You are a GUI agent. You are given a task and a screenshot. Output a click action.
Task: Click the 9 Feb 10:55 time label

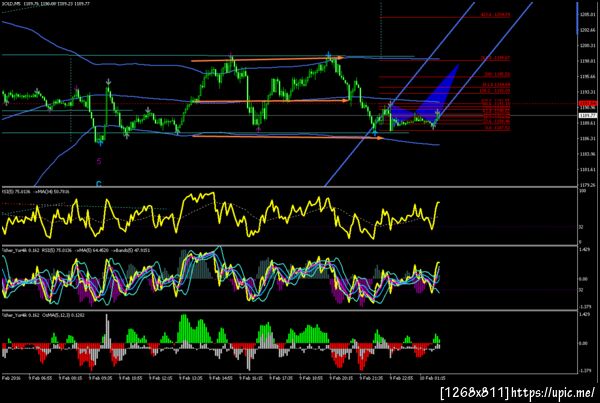point(130,378)
